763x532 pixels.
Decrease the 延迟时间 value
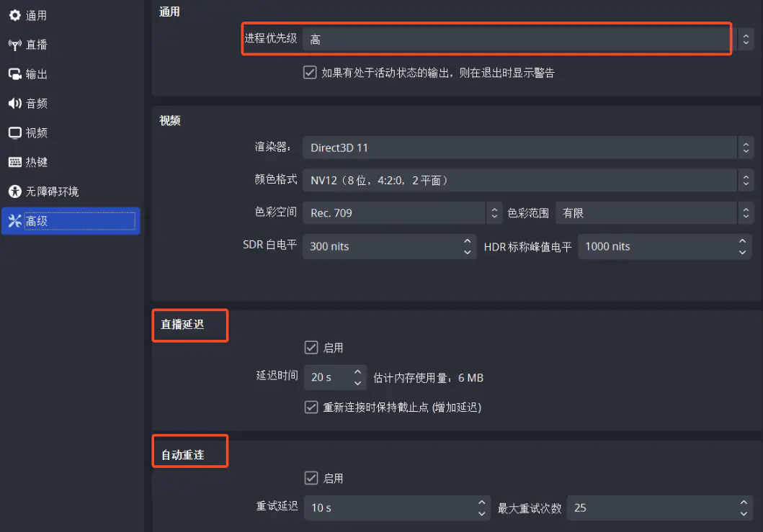(357, 383)
